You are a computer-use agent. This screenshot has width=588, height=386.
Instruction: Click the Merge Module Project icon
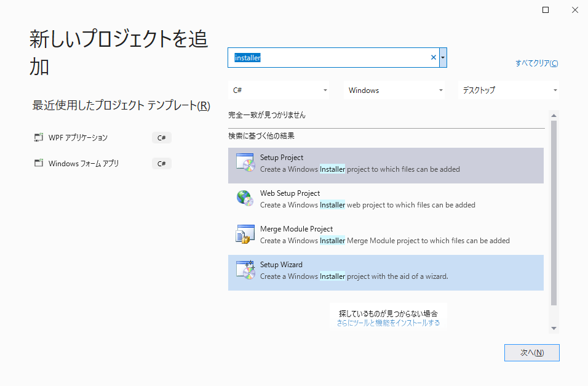pos(245,234)
